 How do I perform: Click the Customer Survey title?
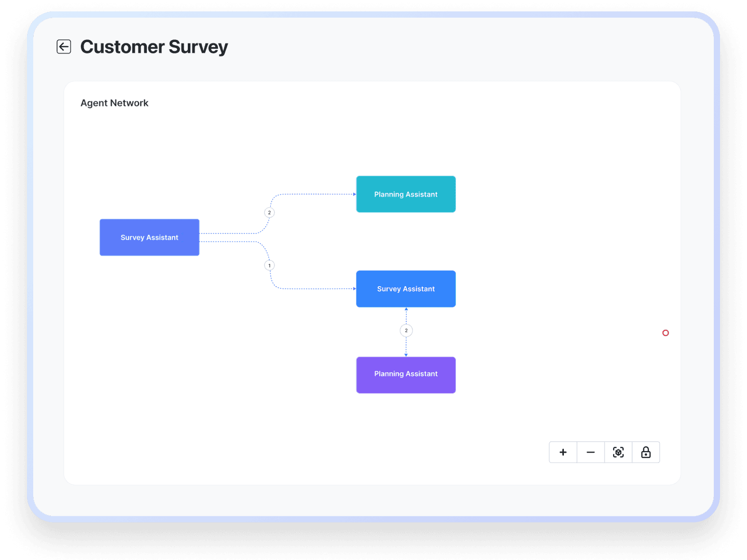pyautogui.click(x=154, y=47)
